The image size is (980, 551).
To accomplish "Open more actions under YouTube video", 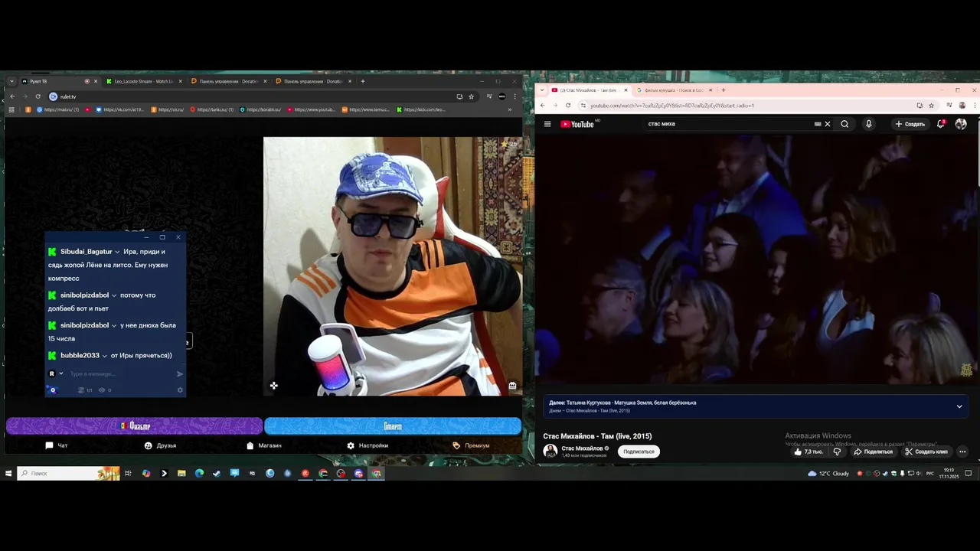I will tap(962, 452).
